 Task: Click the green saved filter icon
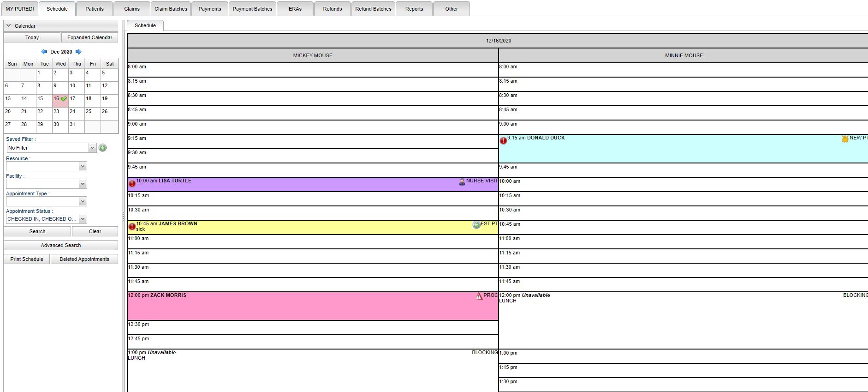[x=102, y=148]
